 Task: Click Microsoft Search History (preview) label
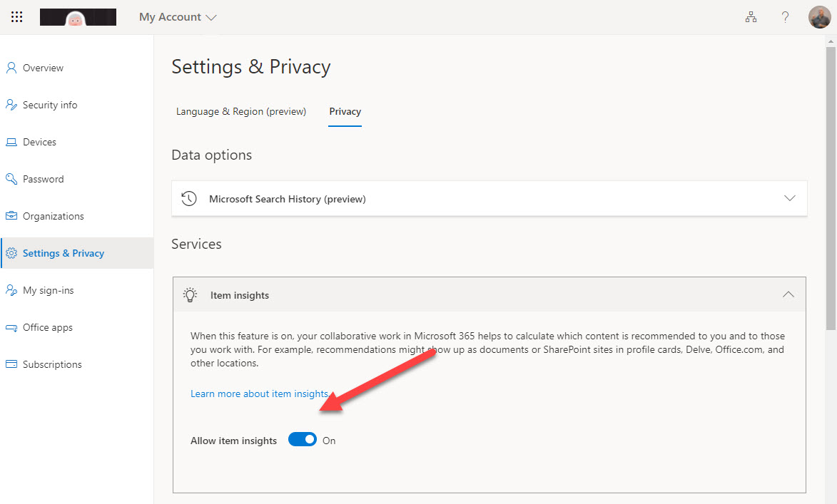[288, 199]
